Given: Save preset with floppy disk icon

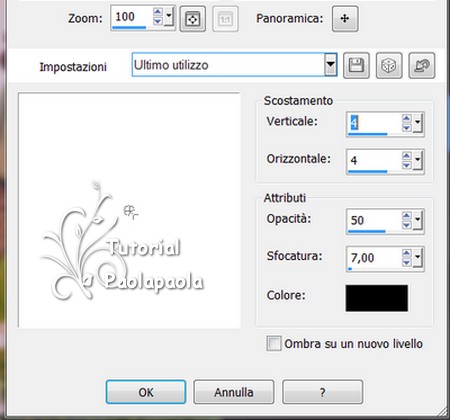Looking at the screenshot, I should [x=356, y=65].
